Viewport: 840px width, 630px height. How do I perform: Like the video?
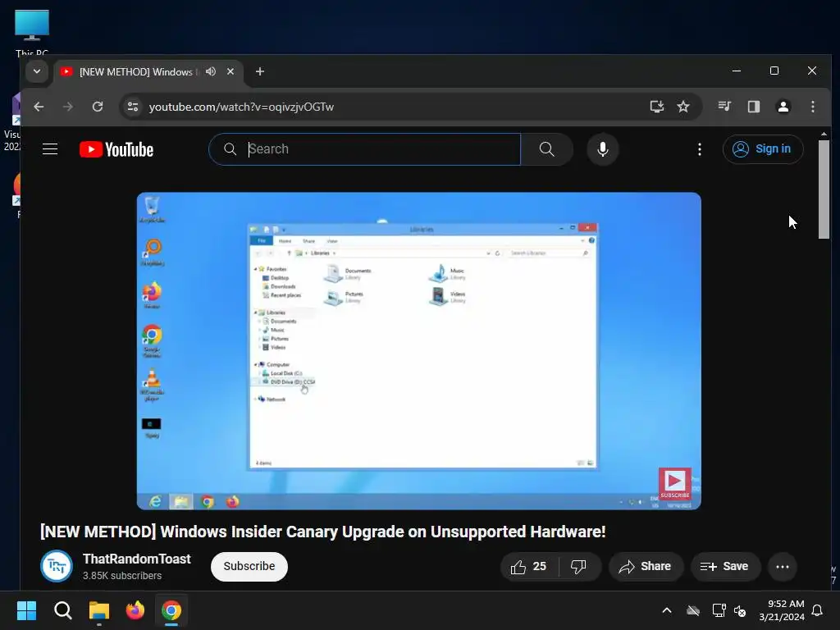(x=529, y=566)
